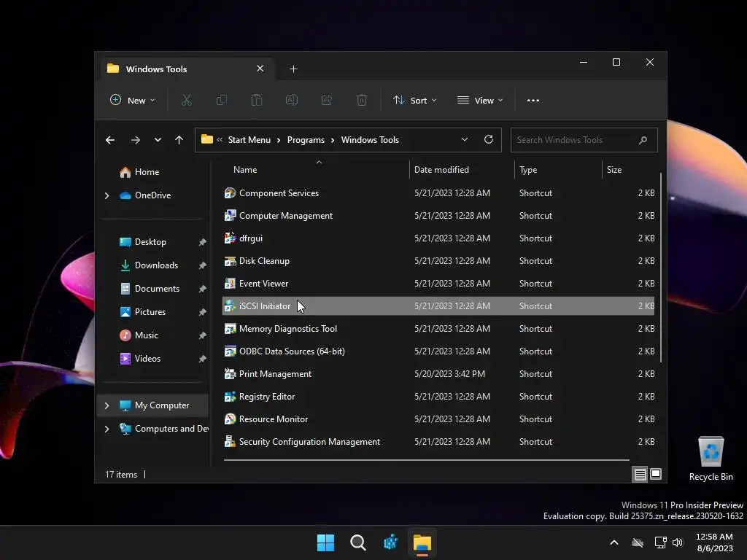Select the Component Services icon
This screenshot has width=747, height=560.
coord(230,192)
